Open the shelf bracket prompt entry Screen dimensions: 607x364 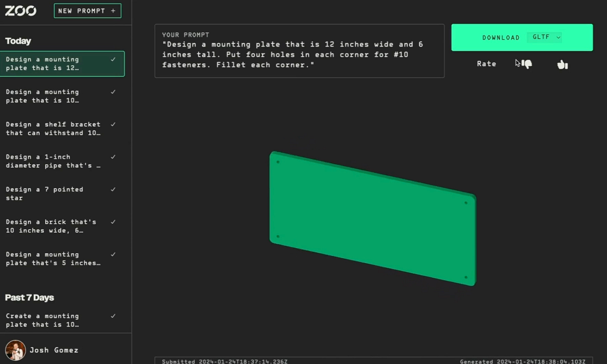[62, 129]
